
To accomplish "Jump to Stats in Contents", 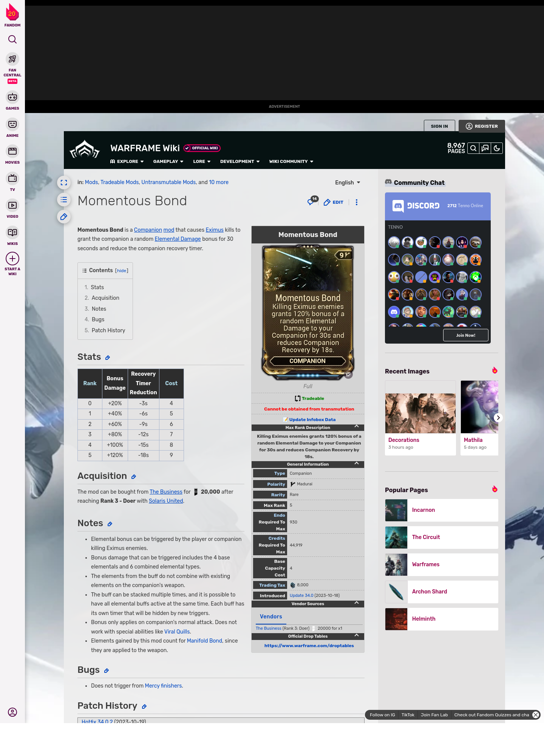I will 97,287.
